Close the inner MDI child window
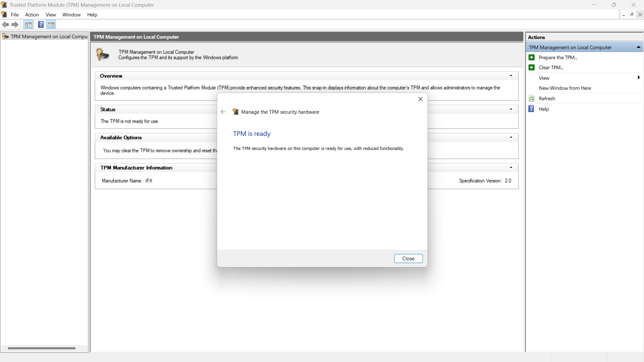This screenshot has height=362, width=644. pos(640,15)
